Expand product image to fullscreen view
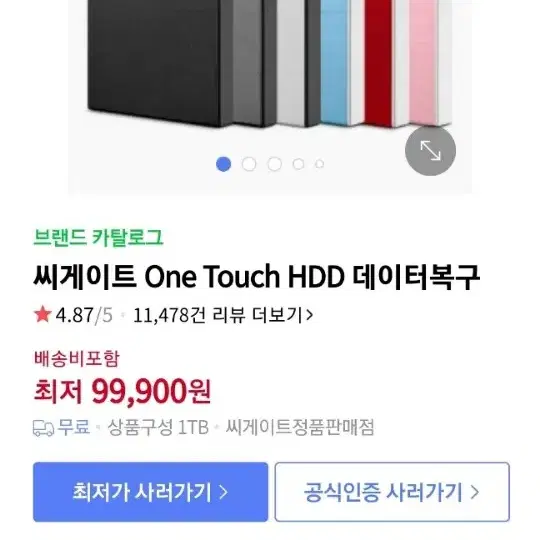Image resolution: width=540 pixels, height=540 pixels. point(430,150)
